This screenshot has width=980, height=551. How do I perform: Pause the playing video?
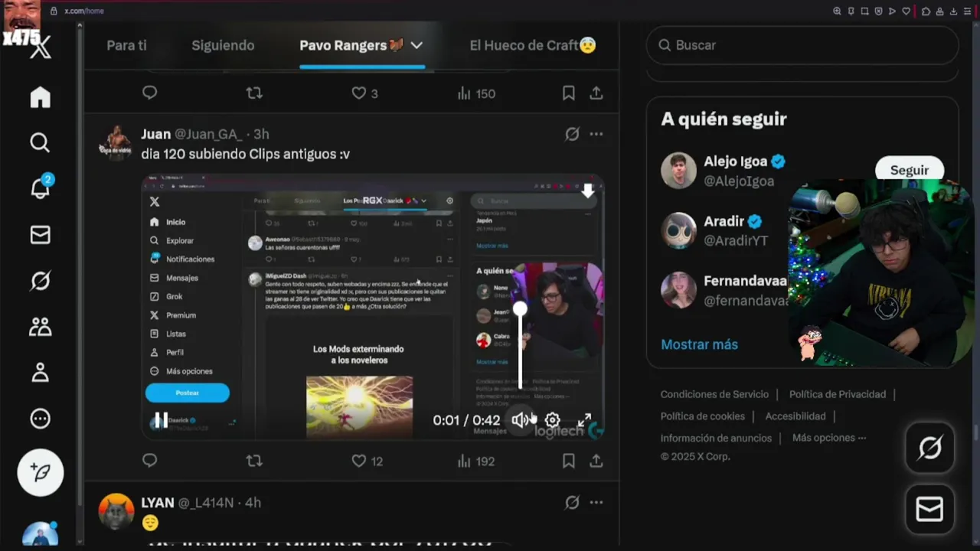(161, 419)
